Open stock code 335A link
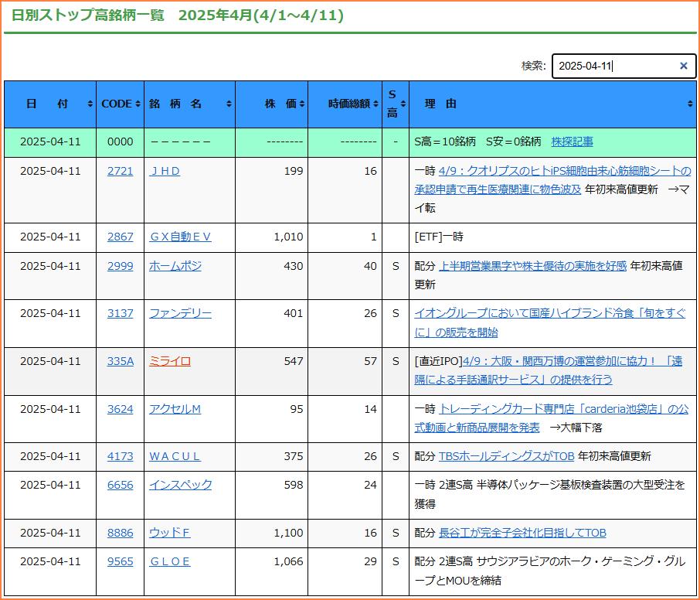 [120, 361]
